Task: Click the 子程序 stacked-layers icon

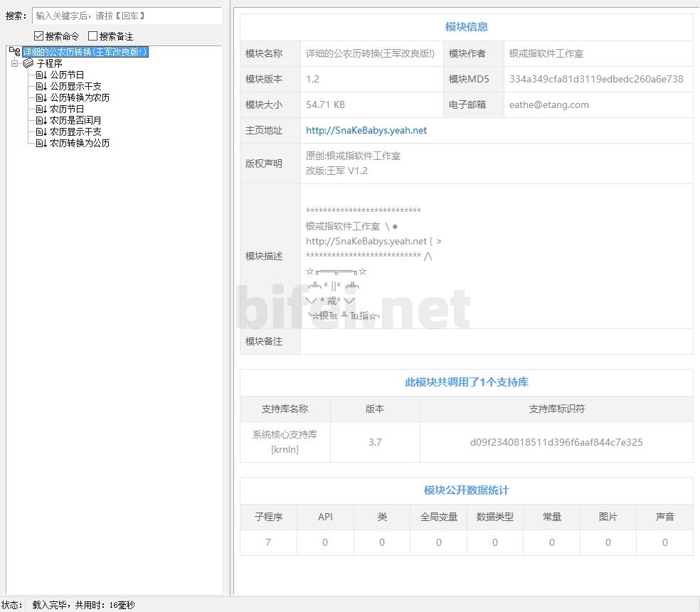Action: (x=28, y=63)
